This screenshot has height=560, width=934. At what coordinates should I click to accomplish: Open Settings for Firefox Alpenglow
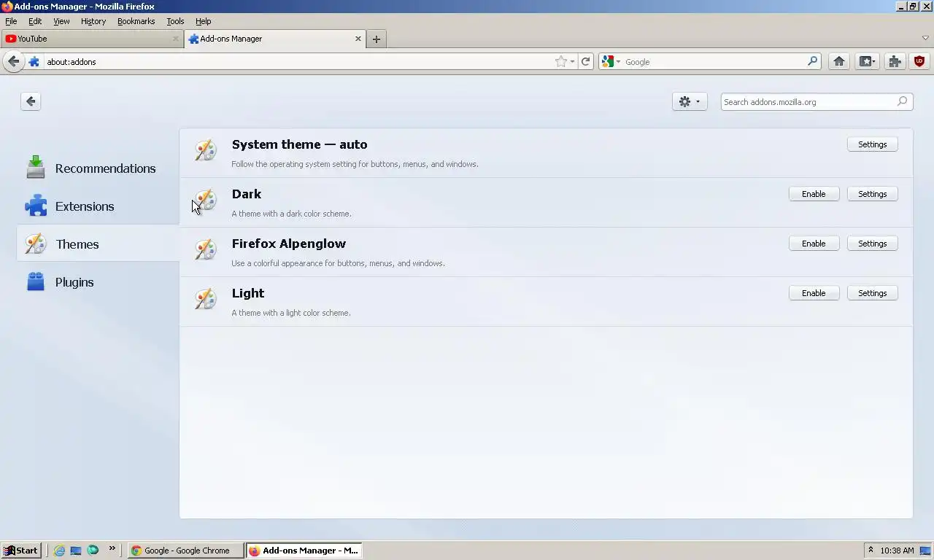click(873, 244)
